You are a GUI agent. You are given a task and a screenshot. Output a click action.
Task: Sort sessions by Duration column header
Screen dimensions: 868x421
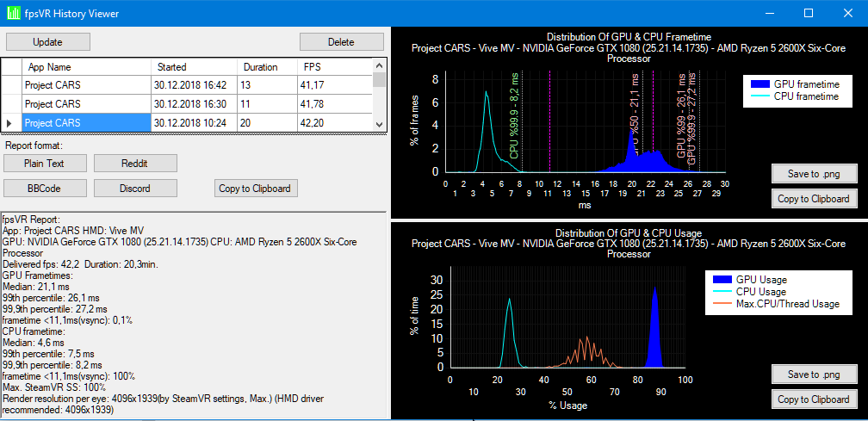point(268,67)
